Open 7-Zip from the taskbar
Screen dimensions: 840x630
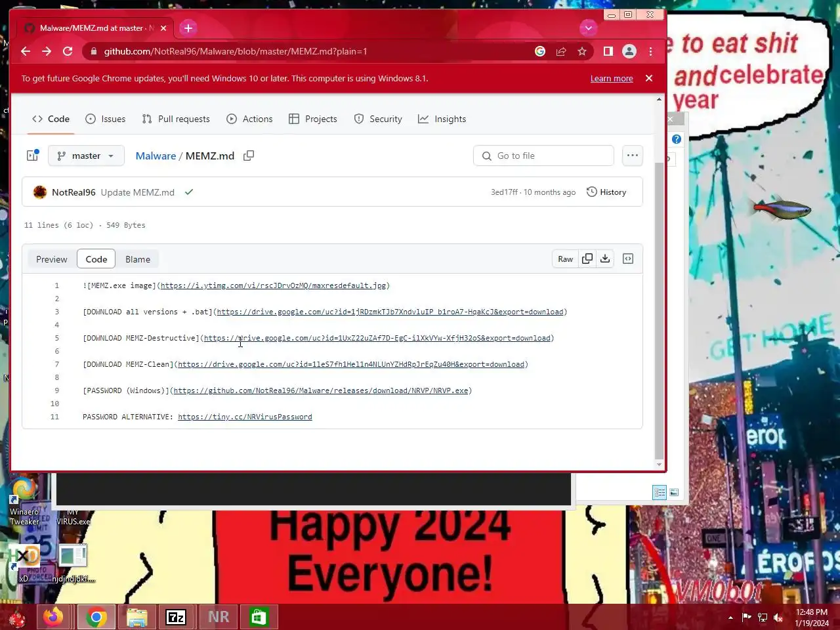coord(176,617)
